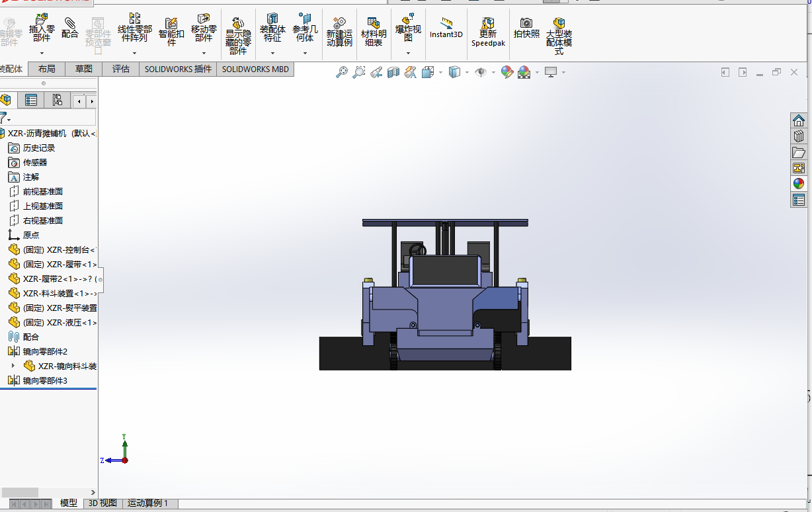Click the 拍快照 snapshot camera tool

526,28
